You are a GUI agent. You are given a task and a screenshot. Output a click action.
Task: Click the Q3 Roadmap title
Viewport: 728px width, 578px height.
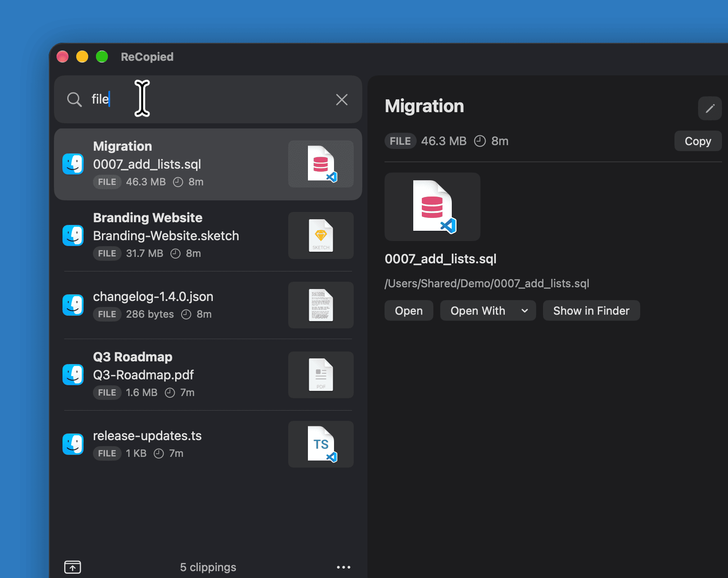point(133,357)
